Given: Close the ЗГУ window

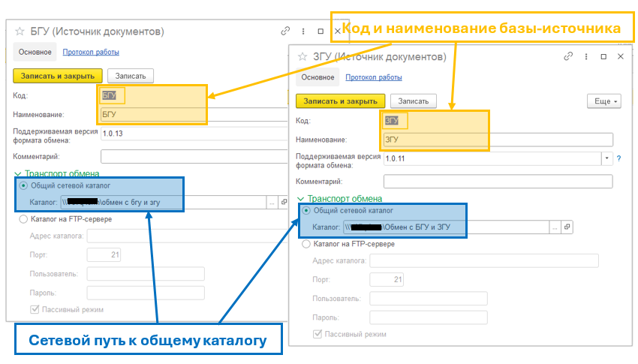Looking at the screenshot, I should click(621, 56).
